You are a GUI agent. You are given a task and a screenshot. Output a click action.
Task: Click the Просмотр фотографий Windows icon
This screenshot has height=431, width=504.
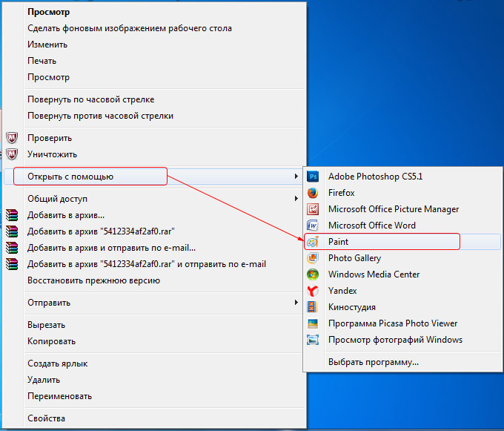[313, 340]
